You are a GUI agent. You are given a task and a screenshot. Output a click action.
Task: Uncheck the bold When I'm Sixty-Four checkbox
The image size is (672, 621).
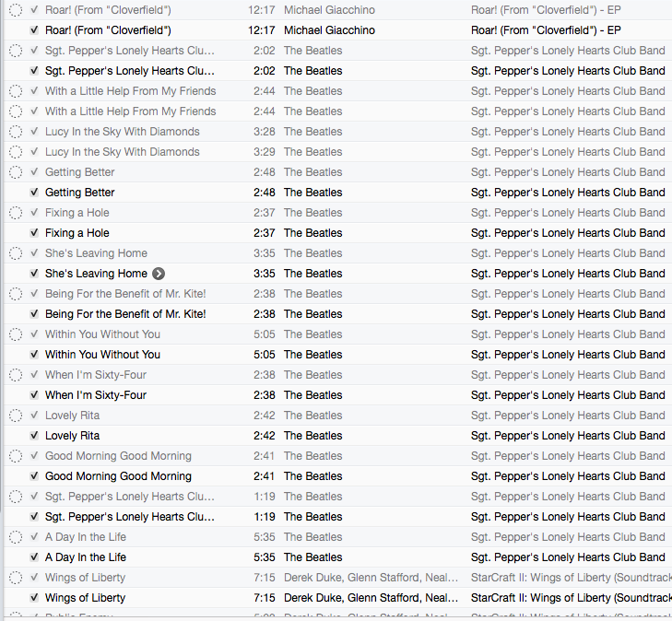(x=34, y=395)
